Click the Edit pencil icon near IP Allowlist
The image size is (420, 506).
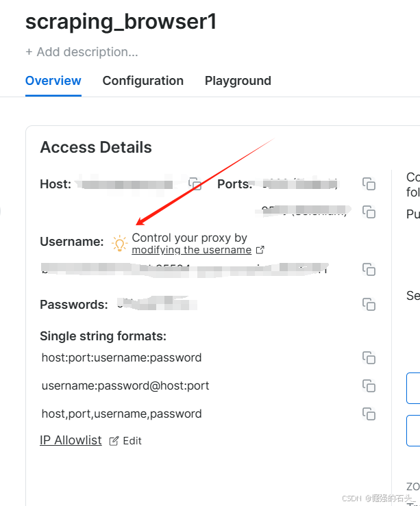[x=114, y=441]
